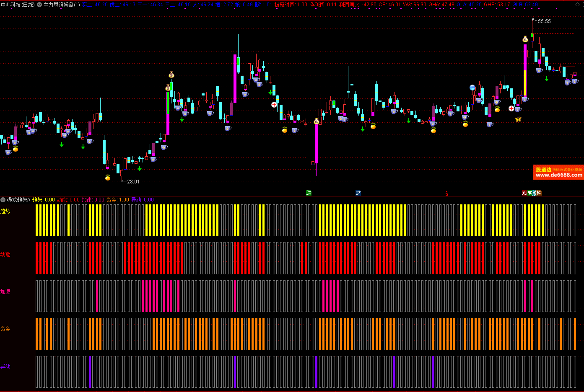Click the 55.55 high price label

(544, 21)
